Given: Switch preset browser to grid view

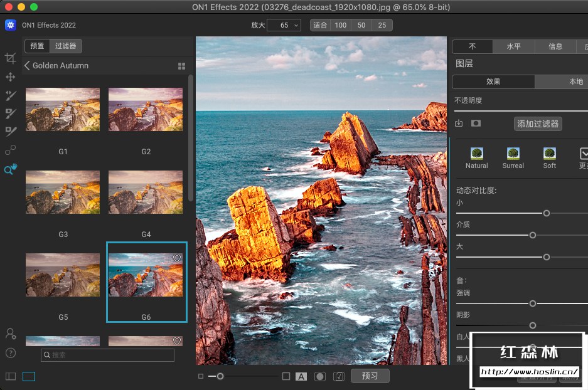Looking at the screenshot, I should click(x=182, y=66).
